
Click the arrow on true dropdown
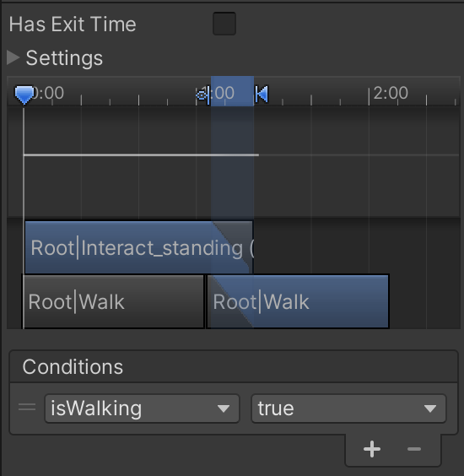pyautogui.click(x=430, y=408)
